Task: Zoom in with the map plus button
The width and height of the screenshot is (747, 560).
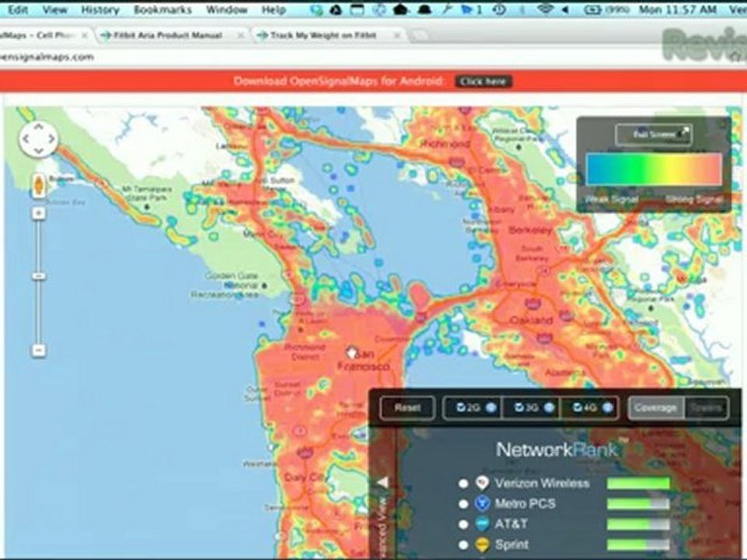Action: tap(39, 212)
